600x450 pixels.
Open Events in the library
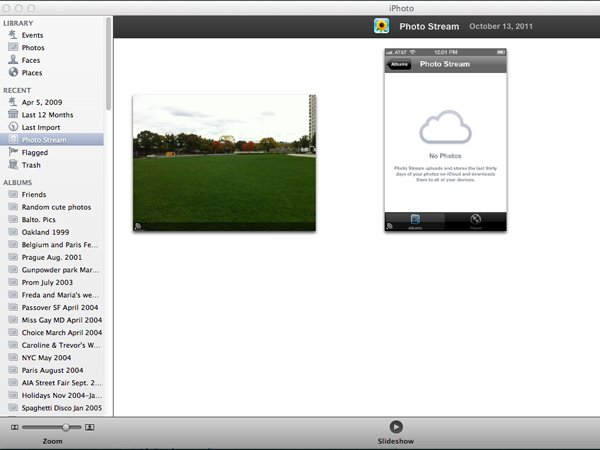(x=52, y=35)
